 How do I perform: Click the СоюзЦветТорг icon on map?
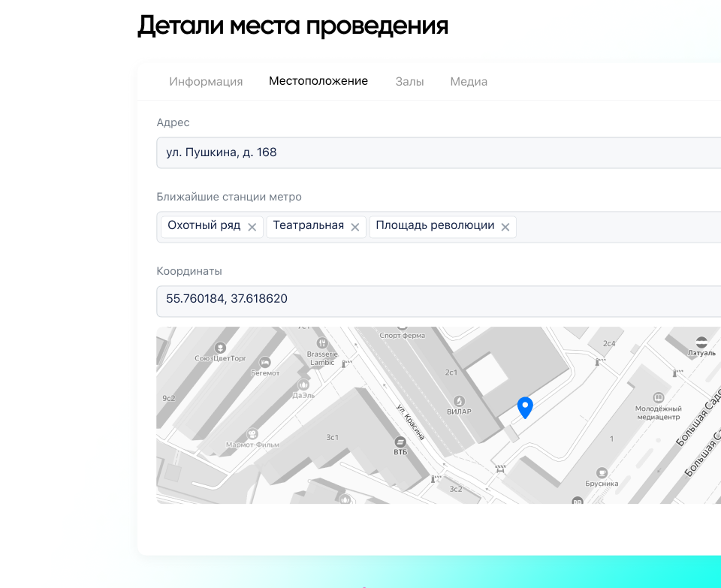click(x=220, y=348)
